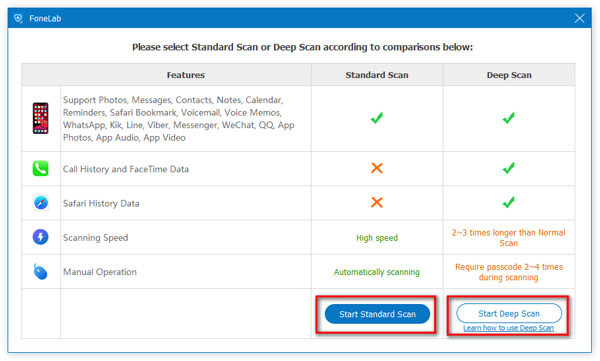
Task: Click the lightning bolt Scanning Speed icon
Action: (41, 237)
